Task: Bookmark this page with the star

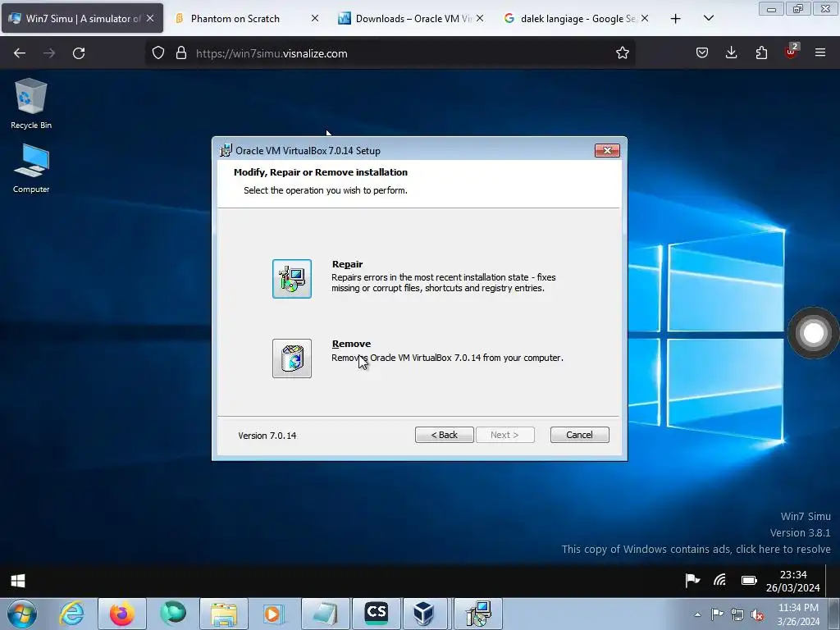Action: [x=622, y=53]
